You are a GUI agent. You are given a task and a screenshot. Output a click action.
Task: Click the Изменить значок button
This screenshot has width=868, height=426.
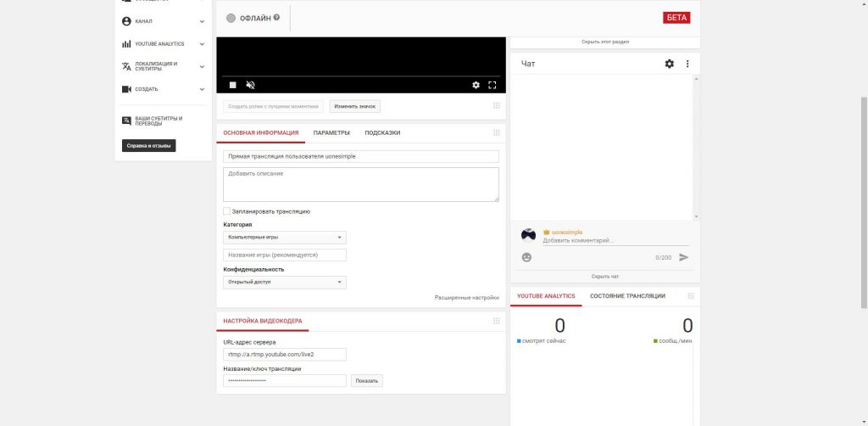click(x=355, y=106)
